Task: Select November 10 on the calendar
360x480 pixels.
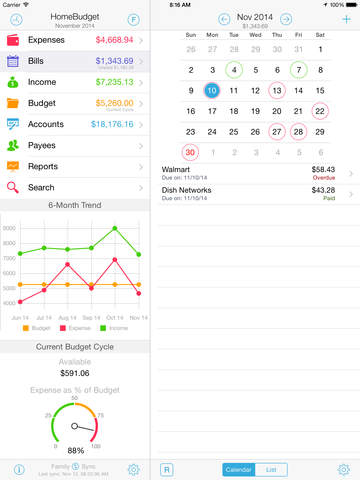Action: [x=212, y=91]
